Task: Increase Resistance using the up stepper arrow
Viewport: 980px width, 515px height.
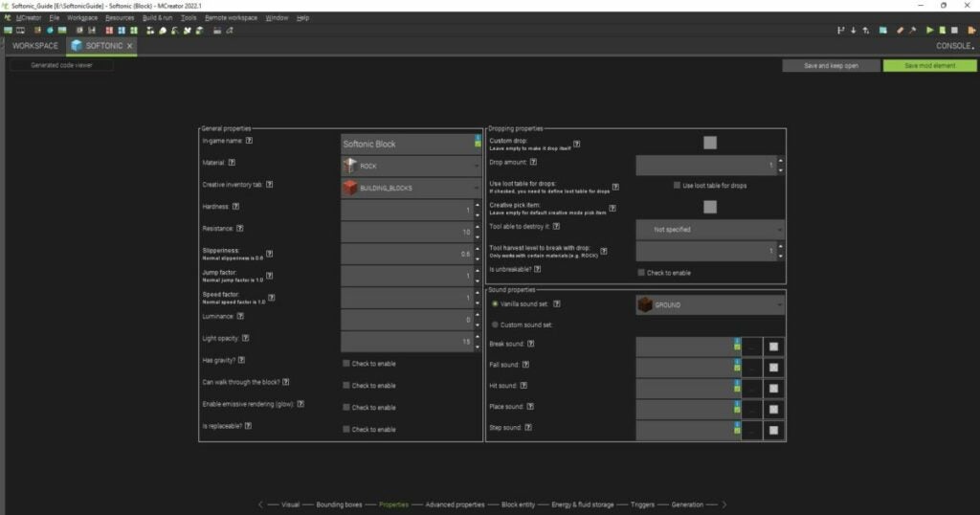Action: [x=478, y=227]
